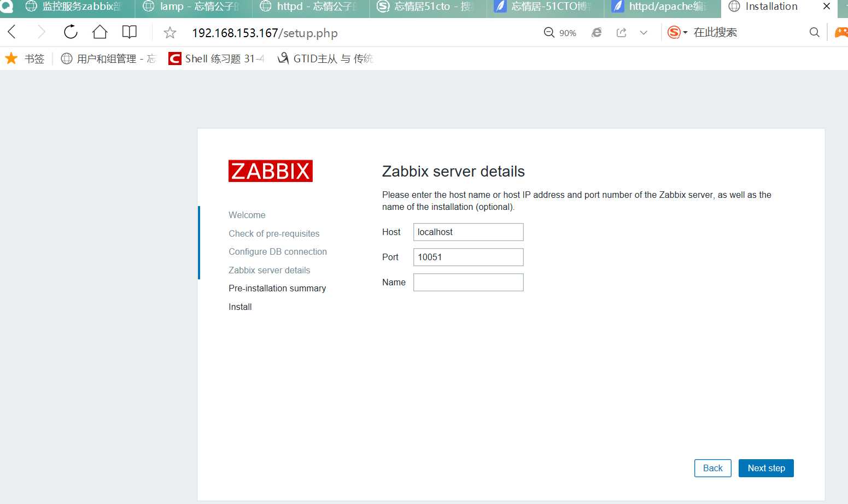Select Pre-installation summary step

[x=277, y=288]
